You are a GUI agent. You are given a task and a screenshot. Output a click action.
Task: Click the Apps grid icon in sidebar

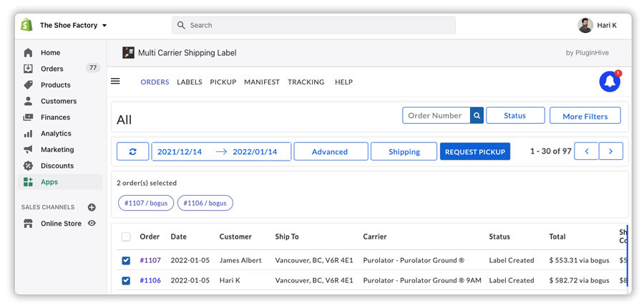click(28, 182)
